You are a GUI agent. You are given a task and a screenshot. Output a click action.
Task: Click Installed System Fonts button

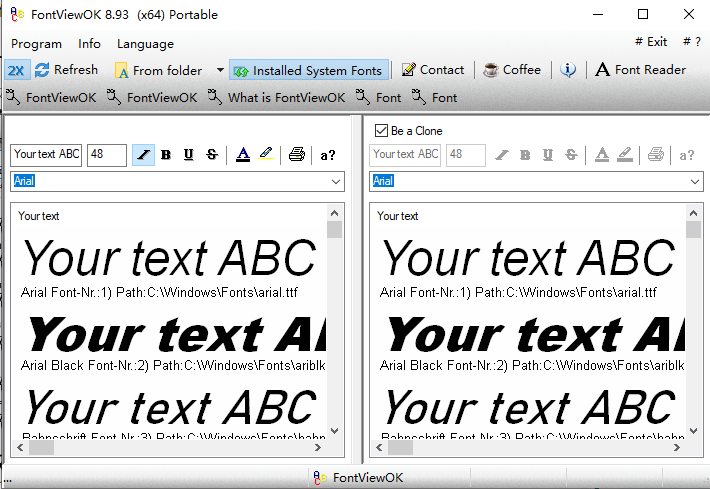308,70
